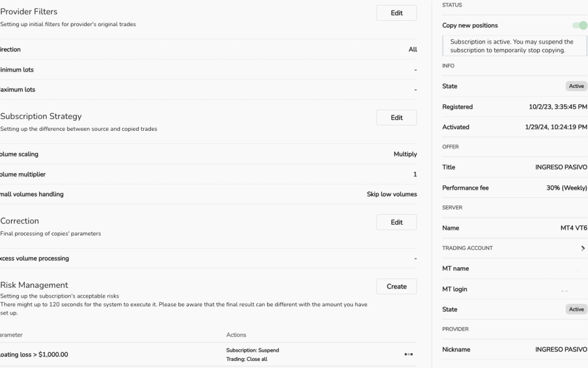Click the Active badge under Info State
Image resolution: width=588 pixels, height=368 pixels.
(x=576, y=86)
